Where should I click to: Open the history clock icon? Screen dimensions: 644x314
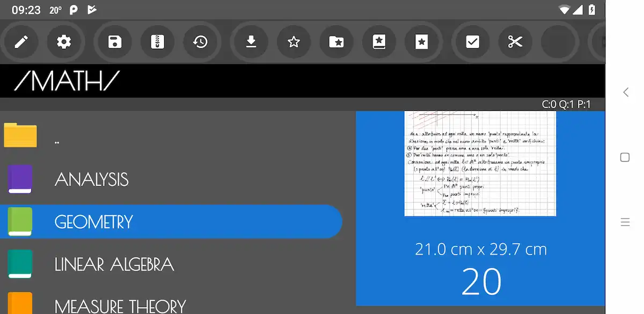[x=201, y=41]
